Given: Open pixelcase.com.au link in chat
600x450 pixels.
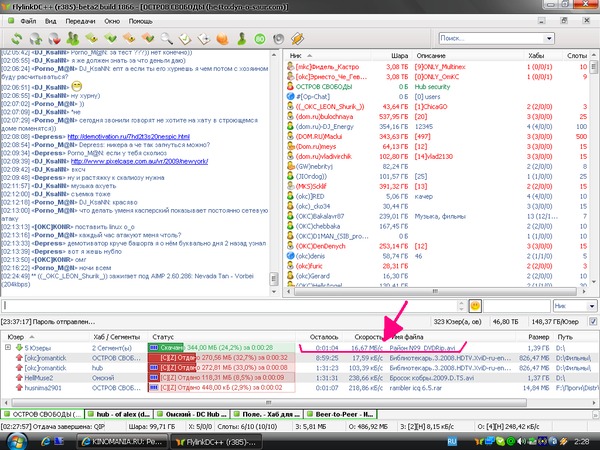Looking at the screenshot, I should coord(139,161).
